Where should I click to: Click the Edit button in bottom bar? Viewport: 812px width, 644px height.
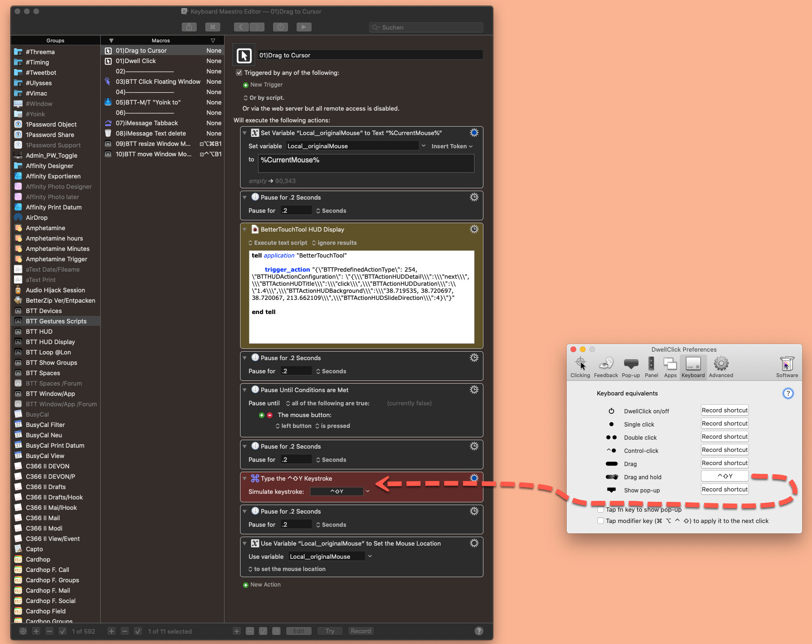[x=299, y=631]
